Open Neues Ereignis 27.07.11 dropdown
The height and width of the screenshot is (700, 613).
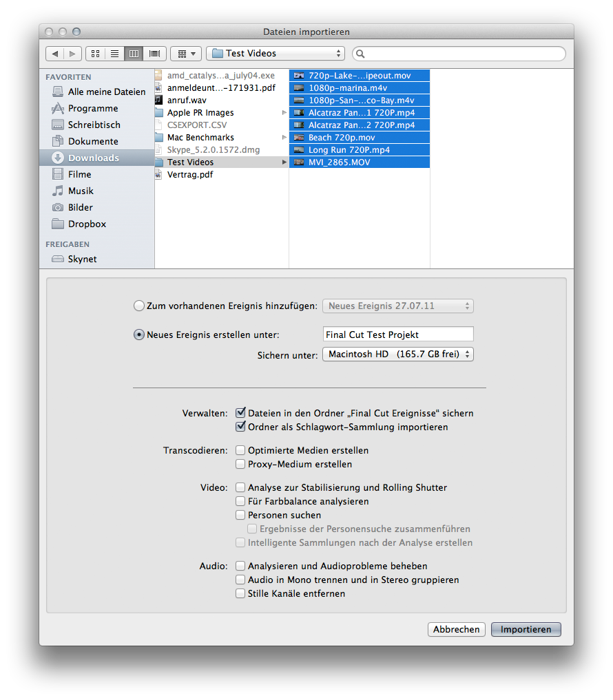tap(398, 306)
